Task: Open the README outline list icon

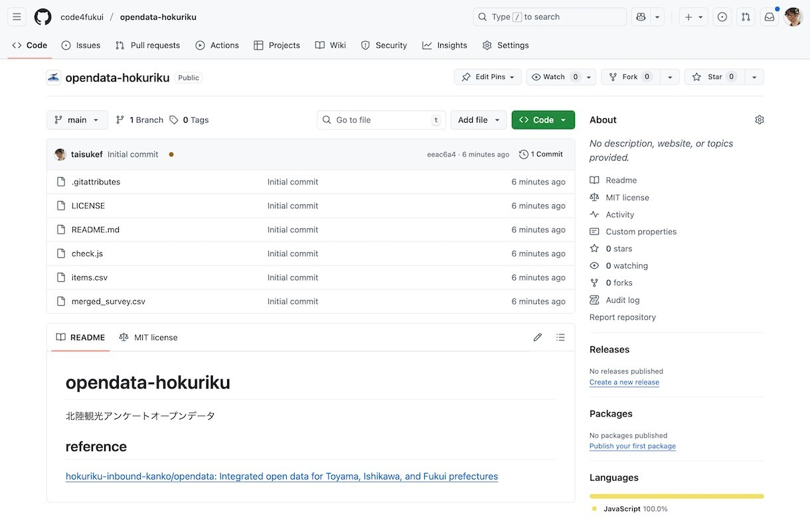Action: point(560,338)
